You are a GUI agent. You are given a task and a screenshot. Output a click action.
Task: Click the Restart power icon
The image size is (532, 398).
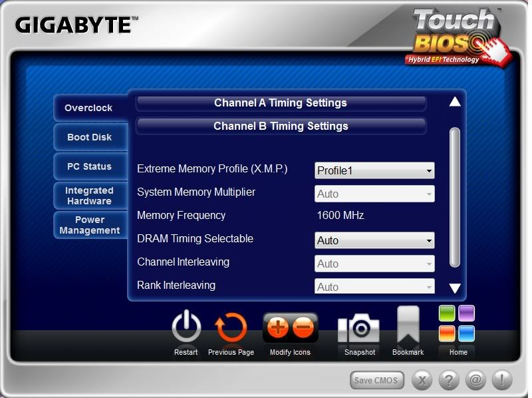click(x=186, y=328)
